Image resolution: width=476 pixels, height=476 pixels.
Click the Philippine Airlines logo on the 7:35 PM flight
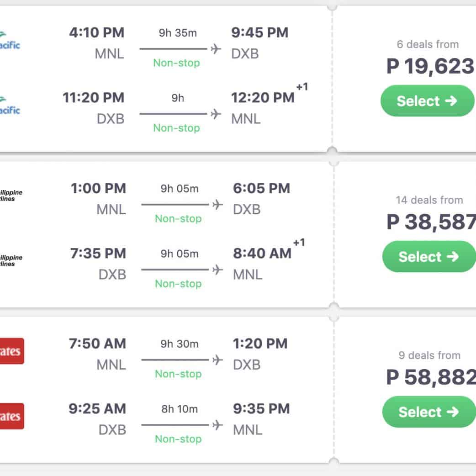click(x=11, y=261)
